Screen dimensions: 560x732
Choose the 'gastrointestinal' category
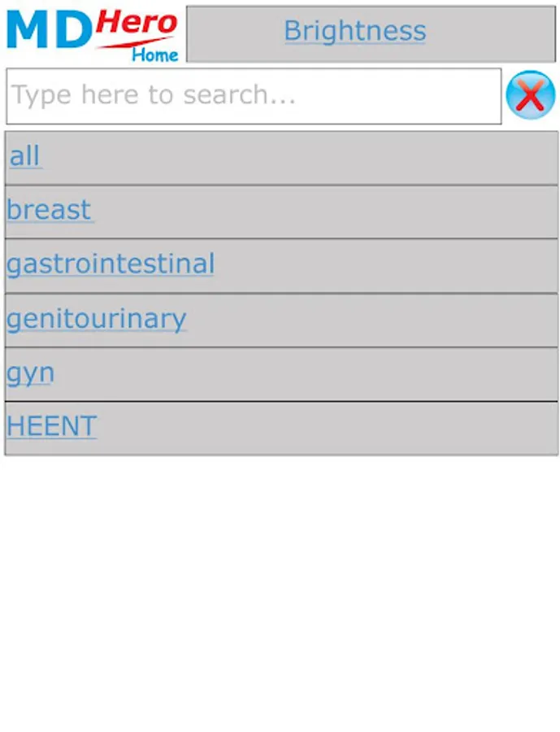point(281,266)
